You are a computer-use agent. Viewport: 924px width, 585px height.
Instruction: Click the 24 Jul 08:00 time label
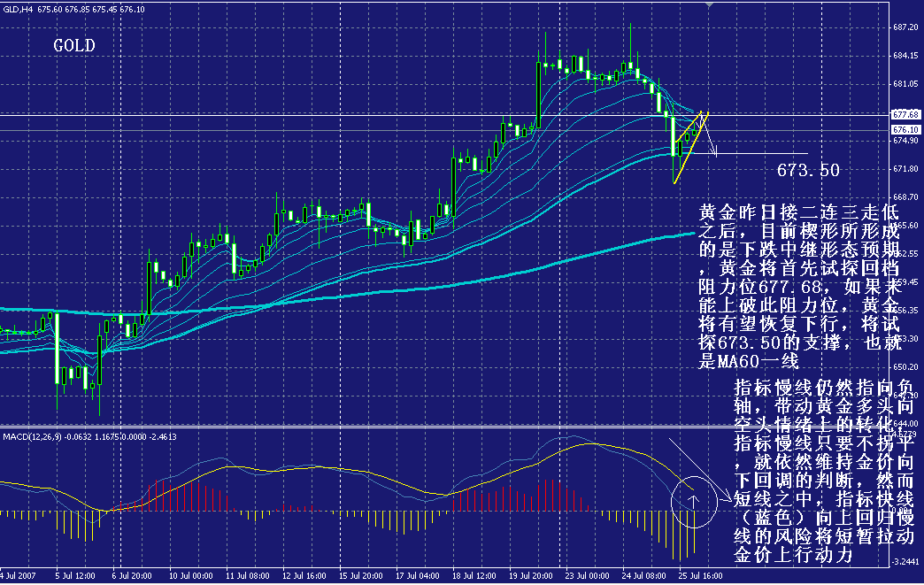pos(643,575)
